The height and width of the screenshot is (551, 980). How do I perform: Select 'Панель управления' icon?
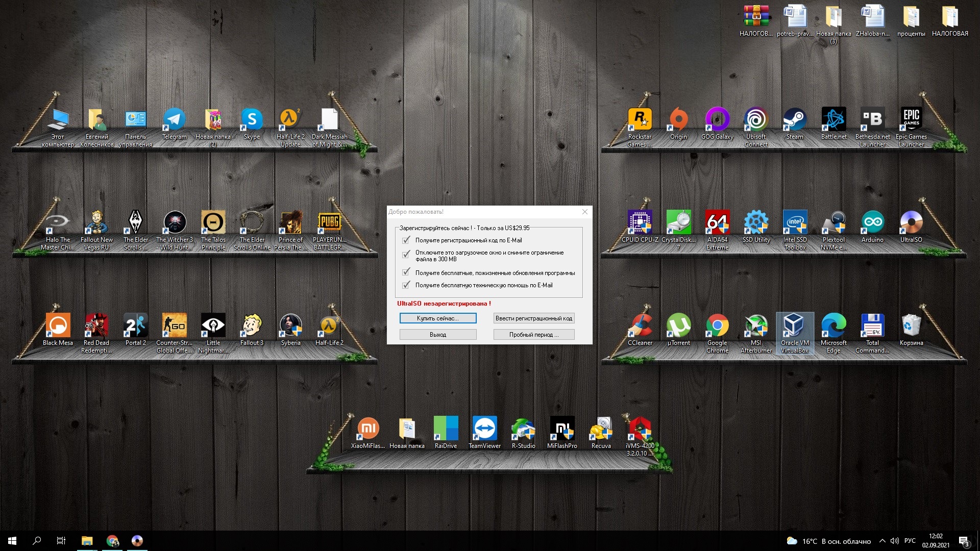click(x=136, y=128)
